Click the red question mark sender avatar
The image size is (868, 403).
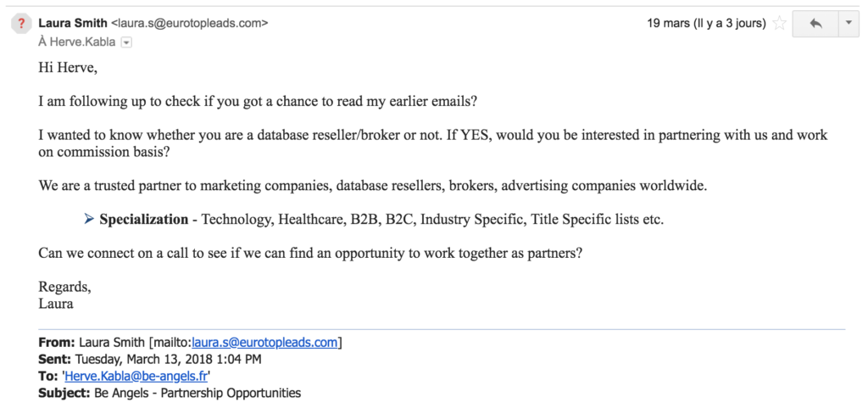click(x=21, y=25)
